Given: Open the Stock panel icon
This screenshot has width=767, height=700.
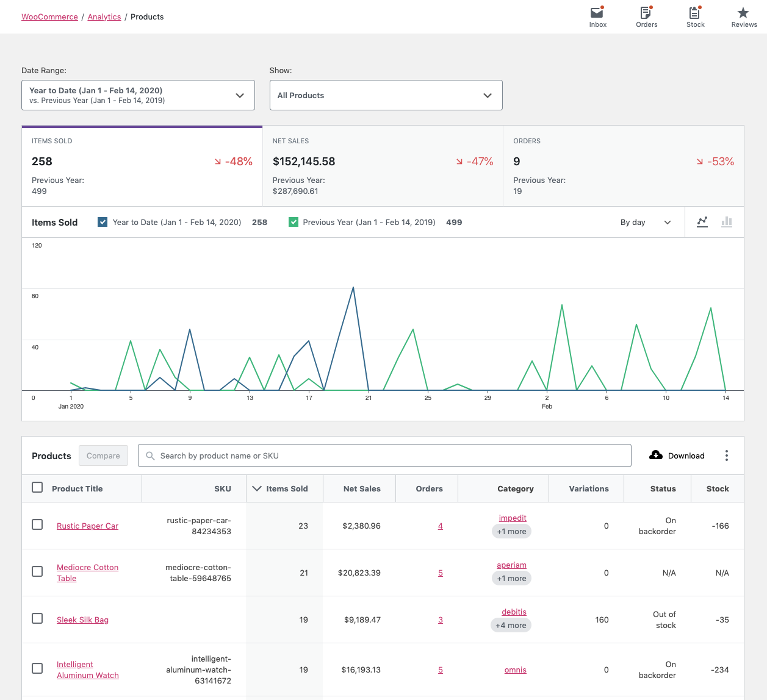Looking at the screenshot, I should point(695,13).
